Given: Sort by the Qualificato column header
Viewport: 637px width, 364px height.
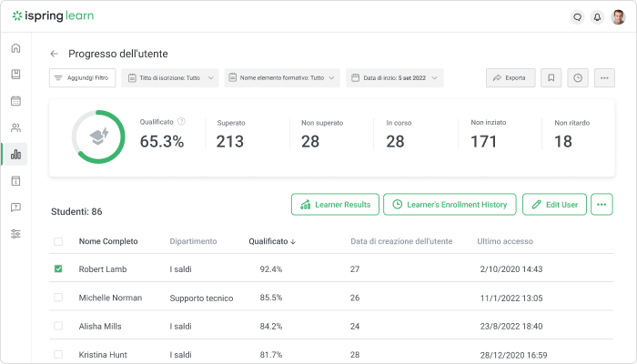Looking at the screenshot, I should pos(272,241).
